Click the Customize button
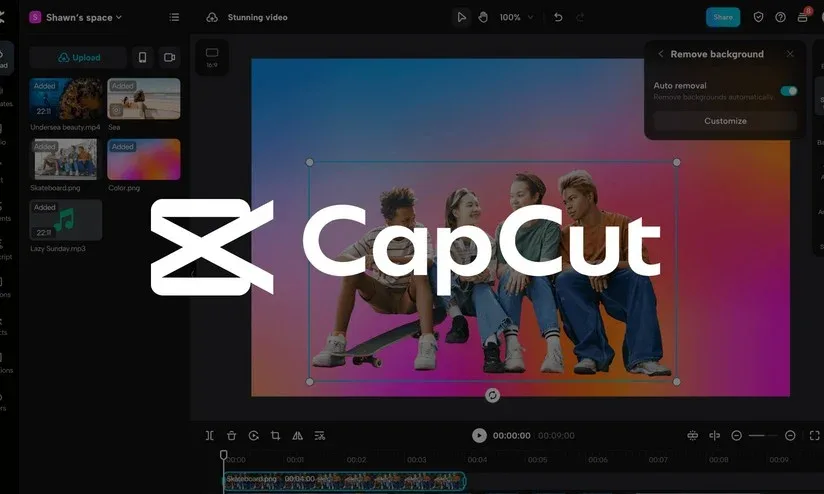The width and height of the screenshot is (824, 494). coord(725,121)
